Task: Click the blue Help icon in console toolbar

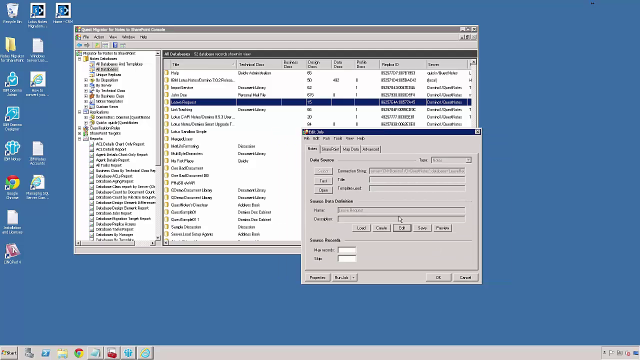Action: coord(115,45)
